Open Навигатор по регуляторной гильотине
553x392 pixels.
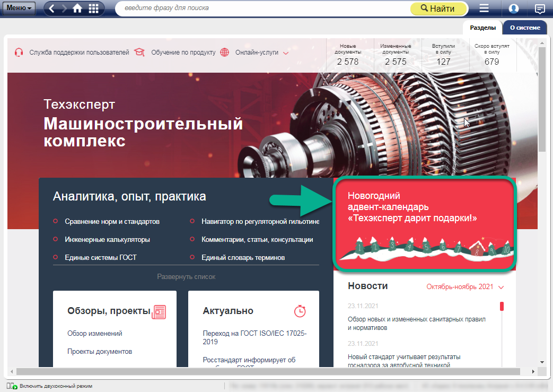pos(260,222)
